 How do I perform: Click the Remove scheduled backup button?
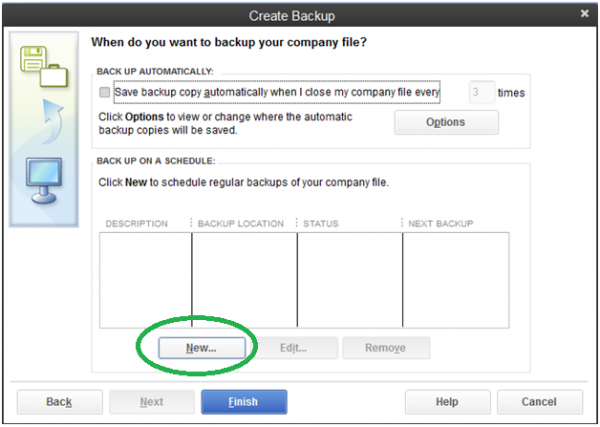coord(386,348)
